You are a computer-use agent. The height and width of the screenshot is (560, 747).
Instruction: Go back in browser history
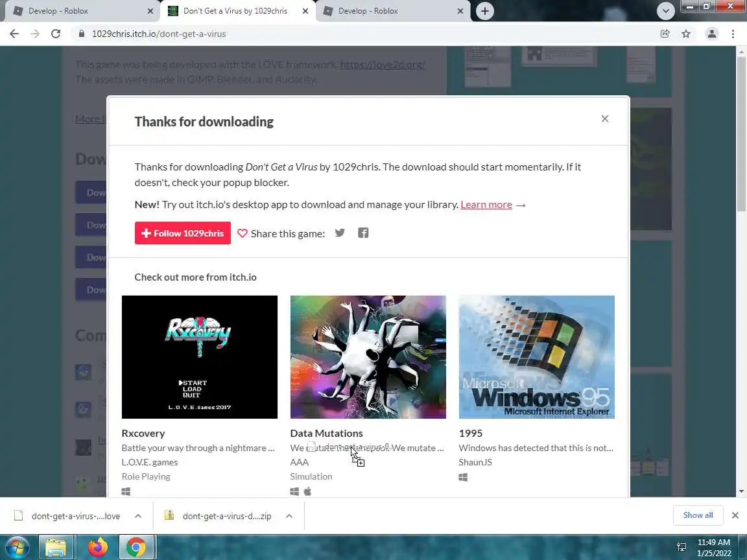[x=14, y=34]
